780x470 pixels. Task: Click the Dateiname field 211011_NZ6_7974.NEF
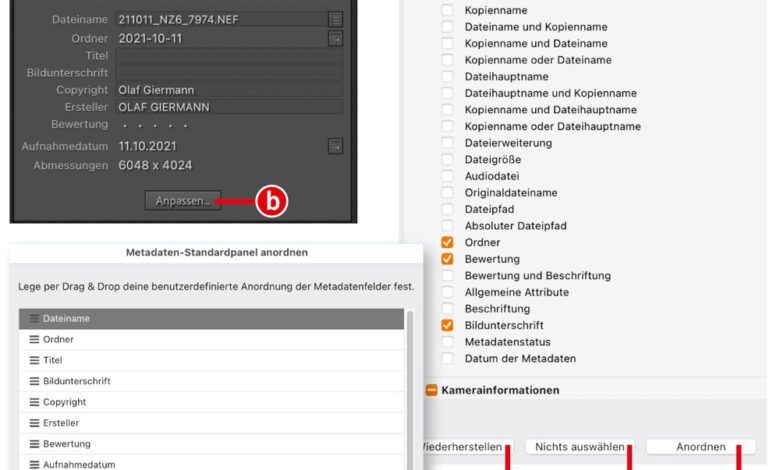[221, 19]
